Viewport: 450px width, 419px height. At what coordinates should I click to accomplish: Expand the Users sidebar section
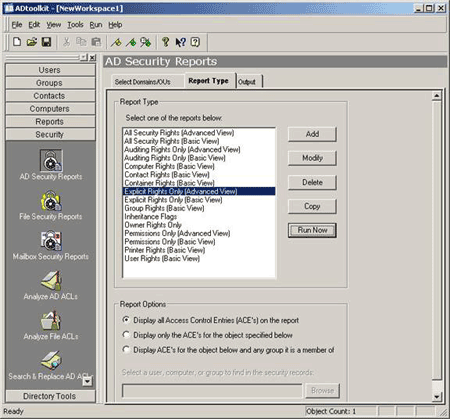50,70
